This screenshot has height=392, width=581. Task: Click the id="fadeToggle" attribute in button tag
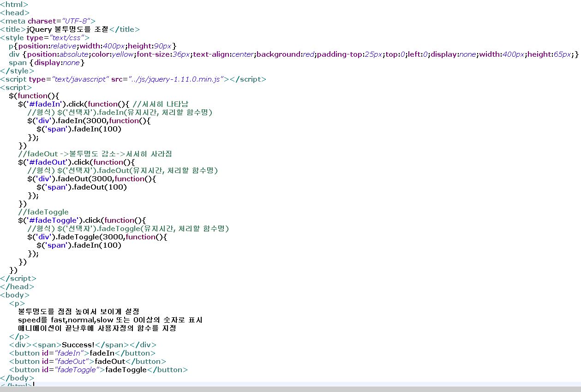[71, 369]
